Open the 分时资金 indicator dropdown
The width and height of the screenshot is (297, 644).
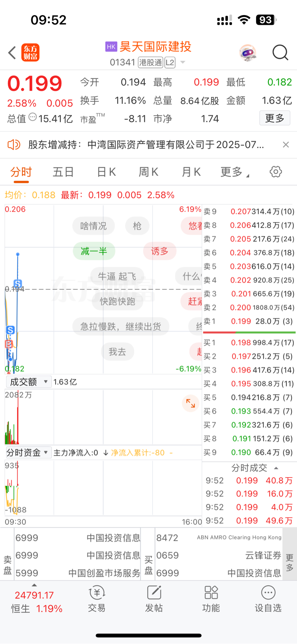pos(29,452)
